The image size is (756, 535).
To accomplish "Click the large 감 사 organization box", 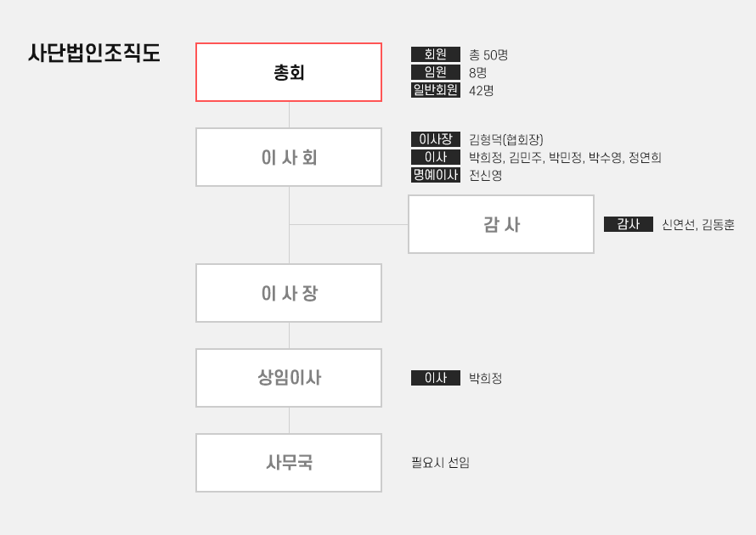I will (501, 224).
